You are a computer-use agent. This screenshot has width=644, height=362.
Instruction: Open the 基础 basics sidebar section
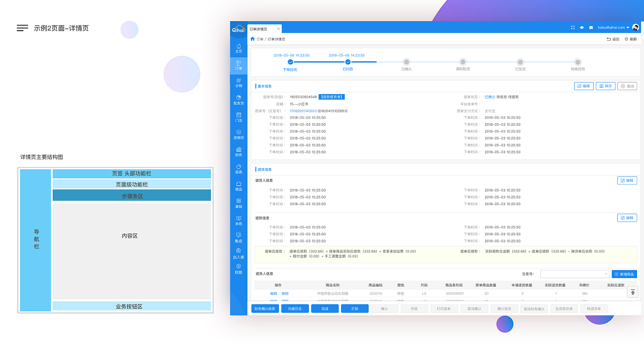(x=238, y=203)
